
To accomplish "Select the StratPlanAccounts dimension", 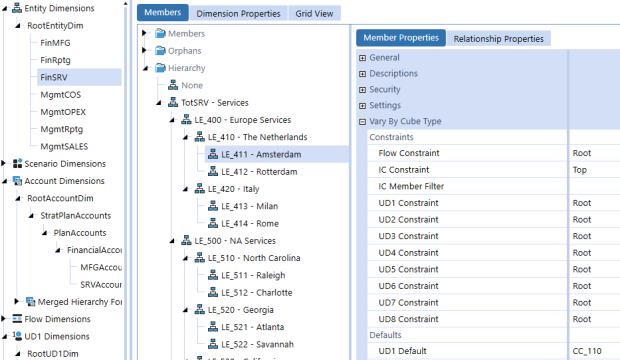I will (76, 216).
